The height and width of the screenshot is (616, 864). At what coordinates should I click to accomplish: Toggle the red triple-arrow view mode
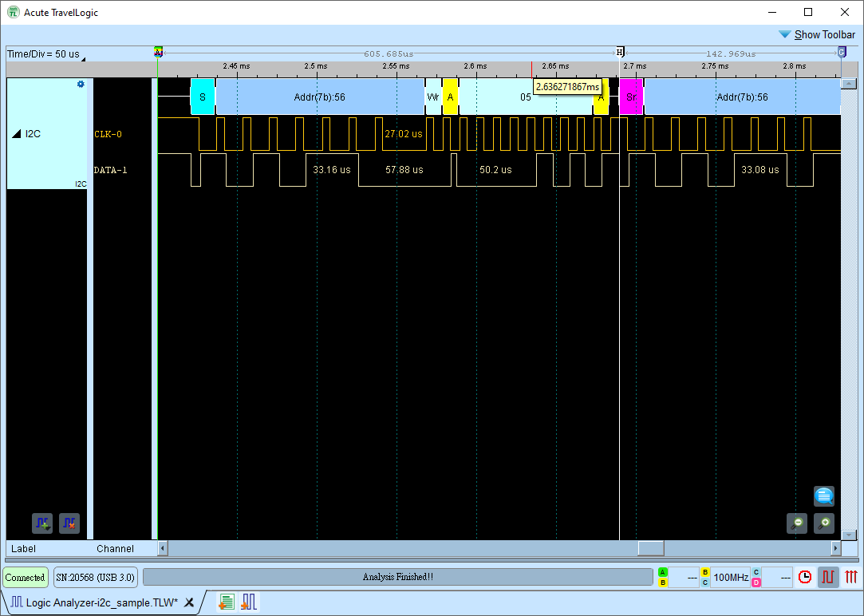(851, 577)
